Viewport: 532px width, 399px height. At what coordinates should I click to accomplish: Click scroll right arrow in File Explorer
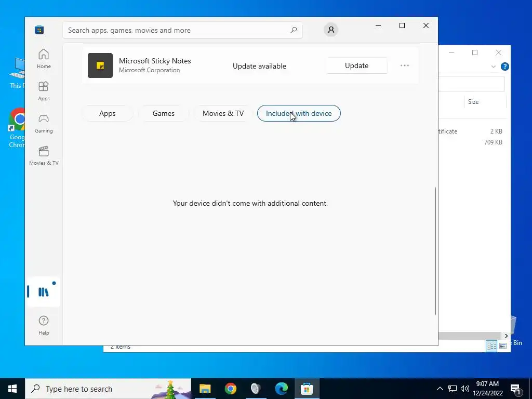tap(506, 336)
